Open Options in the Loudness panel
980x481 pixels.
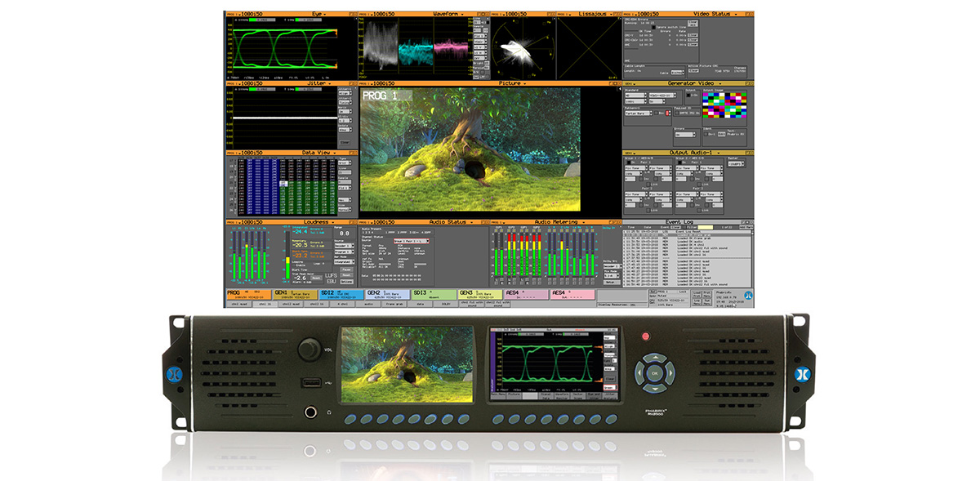tap(346, 282)
